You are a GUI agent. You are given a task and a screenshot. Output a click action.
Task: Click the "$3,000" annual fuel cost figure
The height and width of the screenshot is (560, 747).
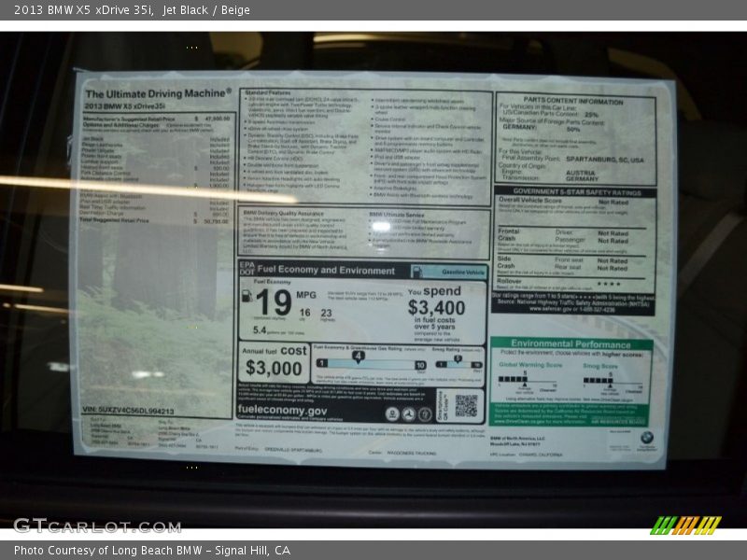pos(274,368)
